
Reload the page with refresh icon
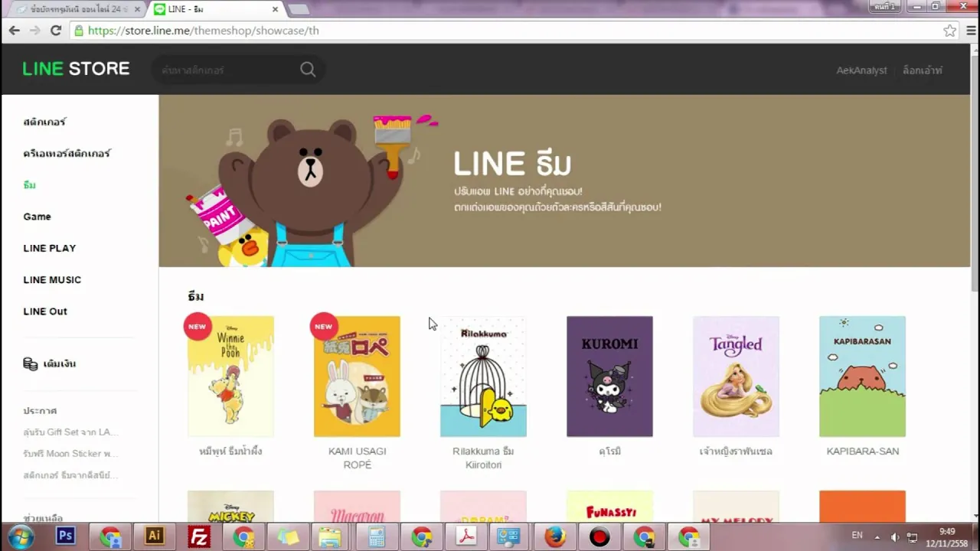pyautogui.click(x=55, y=31)
